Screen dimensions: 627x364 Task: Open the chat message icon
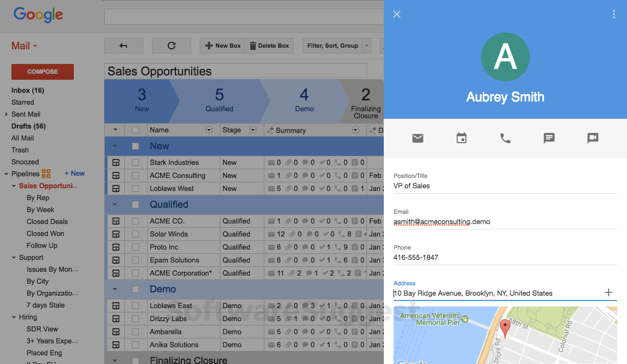pyautogui.click(x=549, y=138)
